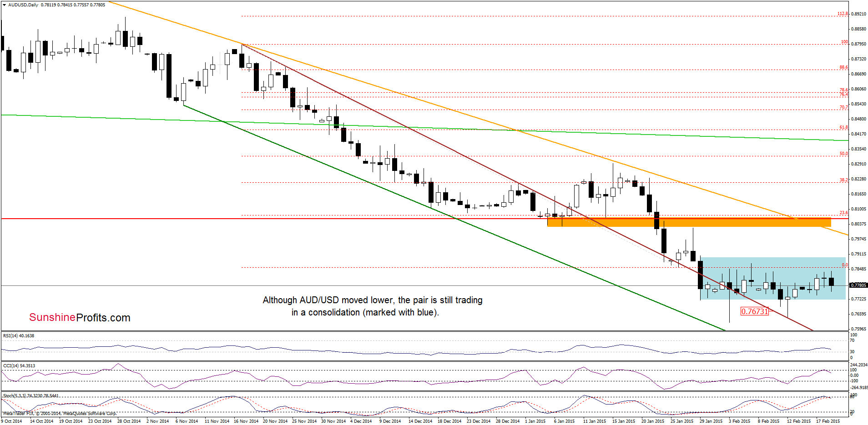Click the triangle arrow before AUDUSD,Daily
This screenshot has height=425, width=868.
coord(4,5)
